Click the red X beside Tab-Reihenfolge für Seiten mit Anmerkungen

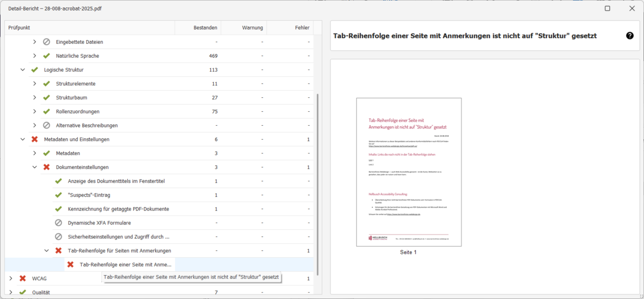coord(58,250)
